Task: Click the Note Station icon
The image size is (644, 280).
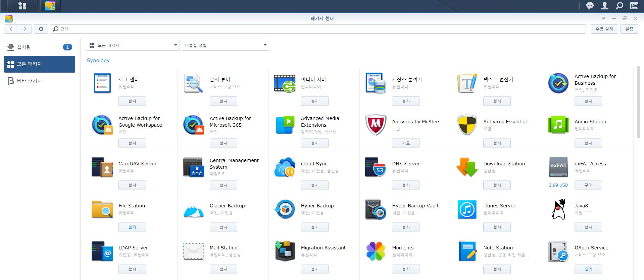Action: [467, 251]
